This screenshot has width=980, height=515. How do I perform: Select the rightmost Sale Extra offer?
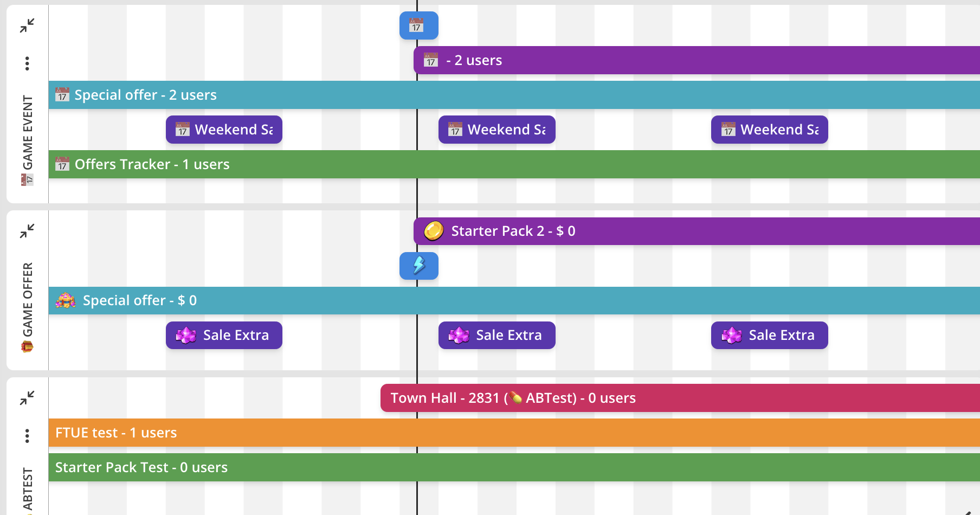click(769, 335)
